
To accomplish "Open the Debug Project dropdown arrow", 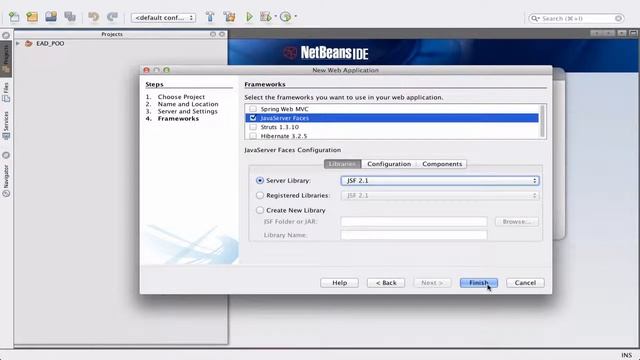I will point(276,16).
